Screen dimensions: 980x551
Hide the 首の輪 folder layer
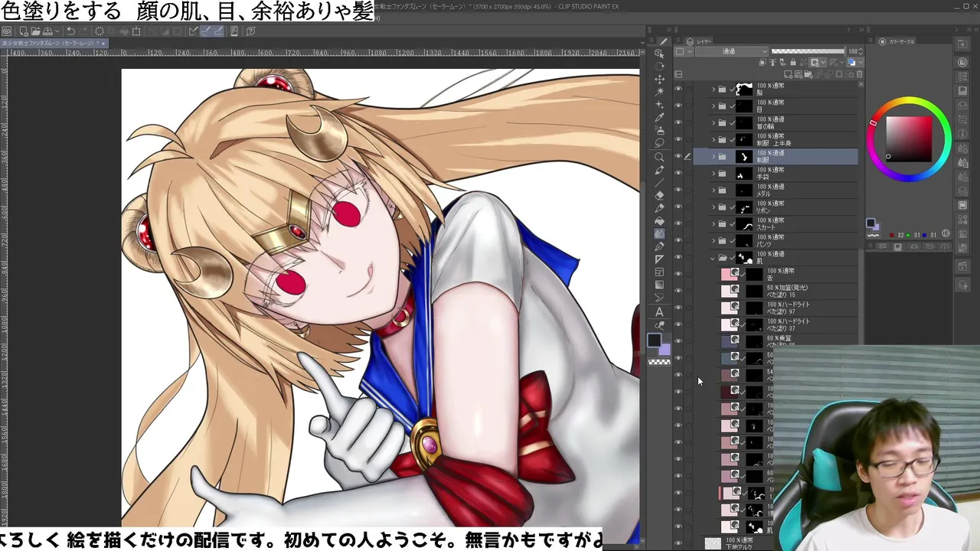point(678,123)
